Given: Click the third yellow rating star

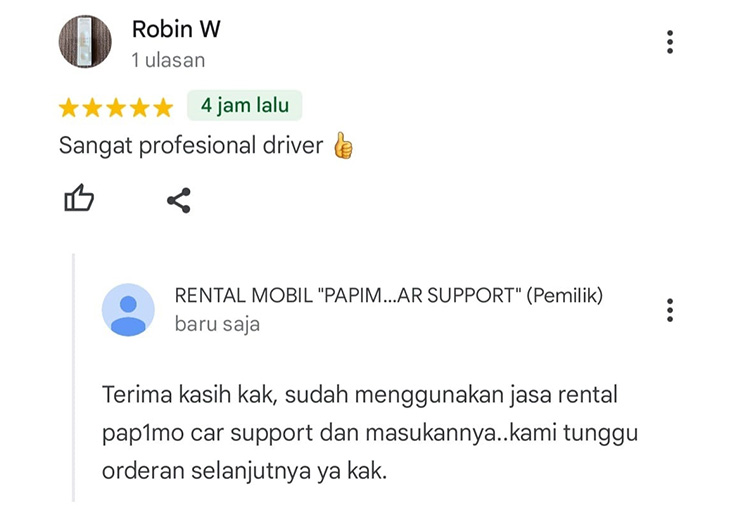Looking at the screenshot, I should click(x=116, y=108).
